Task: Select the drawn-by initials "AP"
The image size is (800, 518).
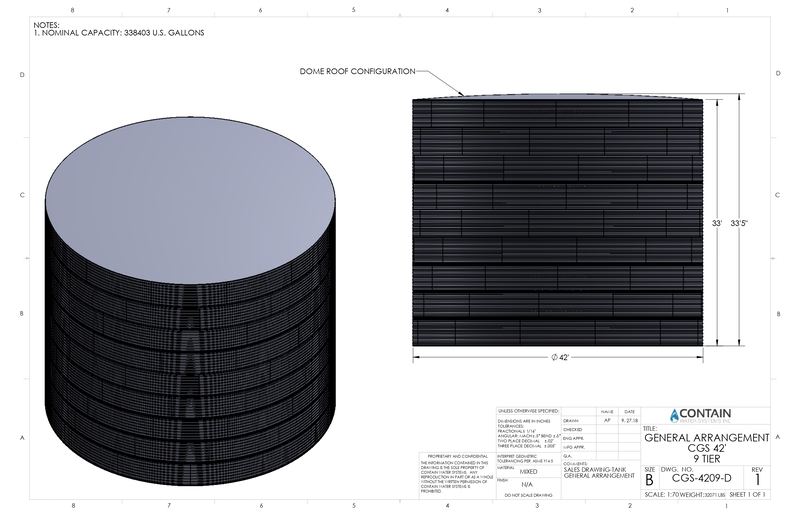Action: coord(607,421)
